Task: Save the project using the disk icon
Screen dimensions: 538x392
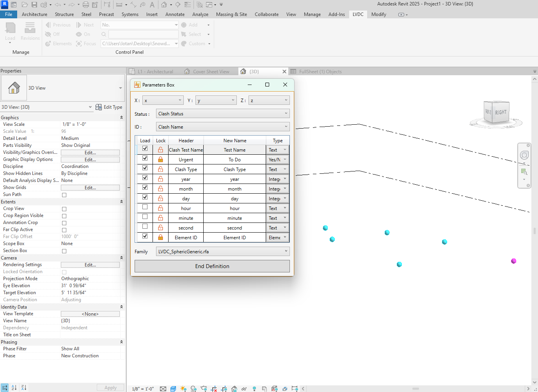Action: pyautogui.click(x=34, y=5)
